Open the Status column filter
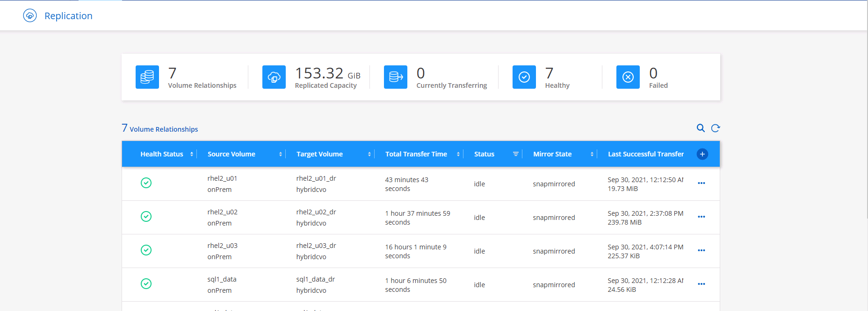 [515, 154]
